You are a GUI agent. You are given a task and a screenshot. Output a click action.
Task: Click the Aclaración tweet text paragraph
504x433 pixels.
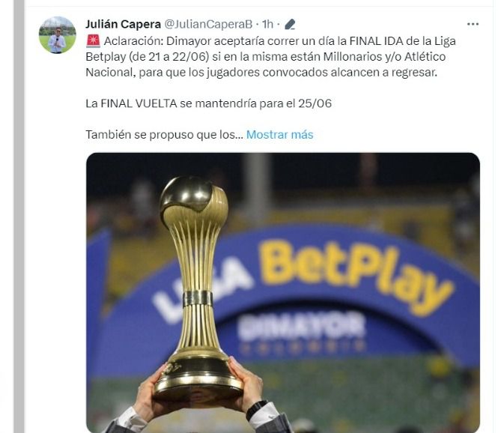270,57
